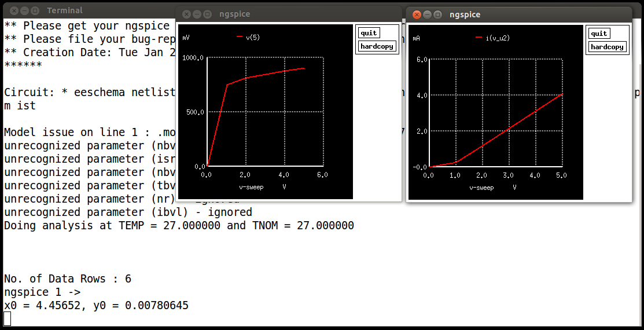Viewport: 644px width, 330px height.
Task: Click the 6.0 x-axis value in v(5) plot
Action: pyautogui.click(x=322, y=175)
